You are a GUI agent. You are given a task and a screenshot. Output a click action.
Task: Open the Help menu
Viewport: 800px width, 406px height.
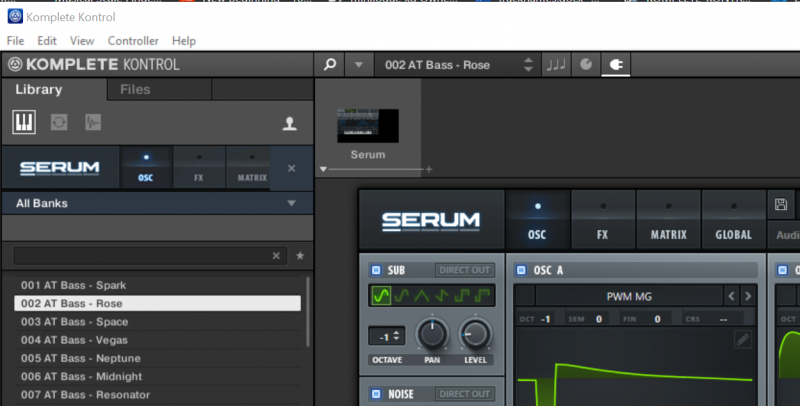tap(184, 41)
